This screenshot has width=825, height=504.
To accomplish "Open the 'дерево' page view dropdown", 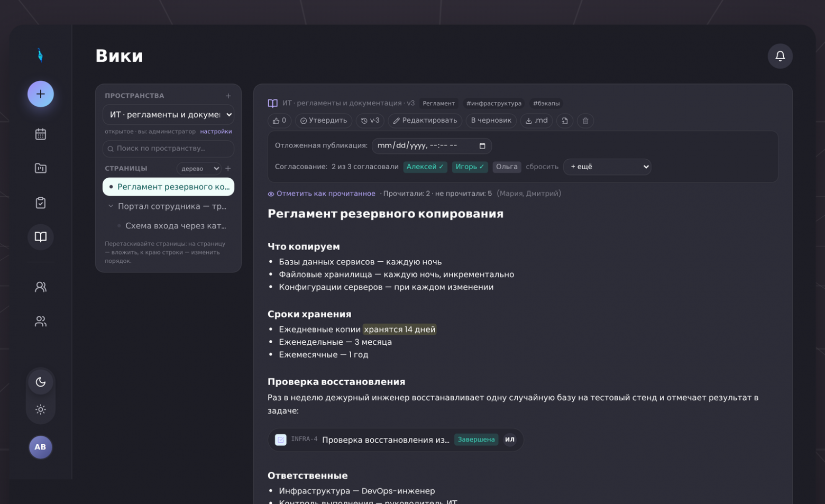I will pyautogui.click(x=199, y=169).
